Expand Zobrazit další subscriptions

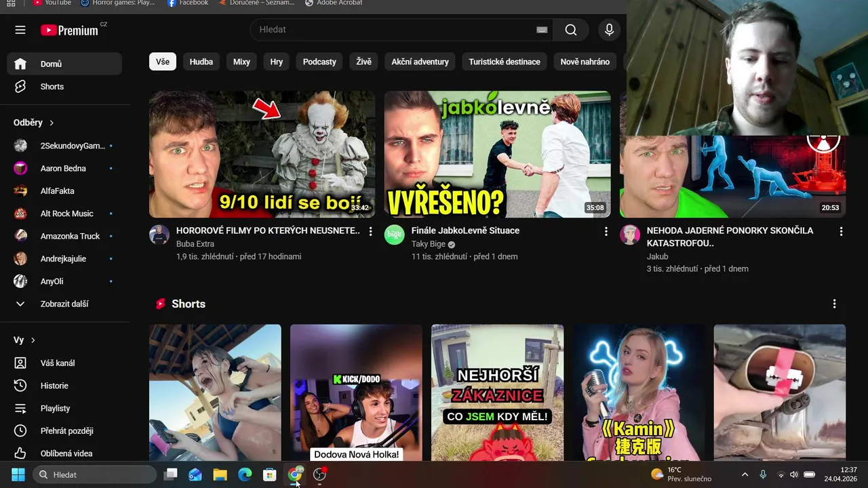[64, 304]
